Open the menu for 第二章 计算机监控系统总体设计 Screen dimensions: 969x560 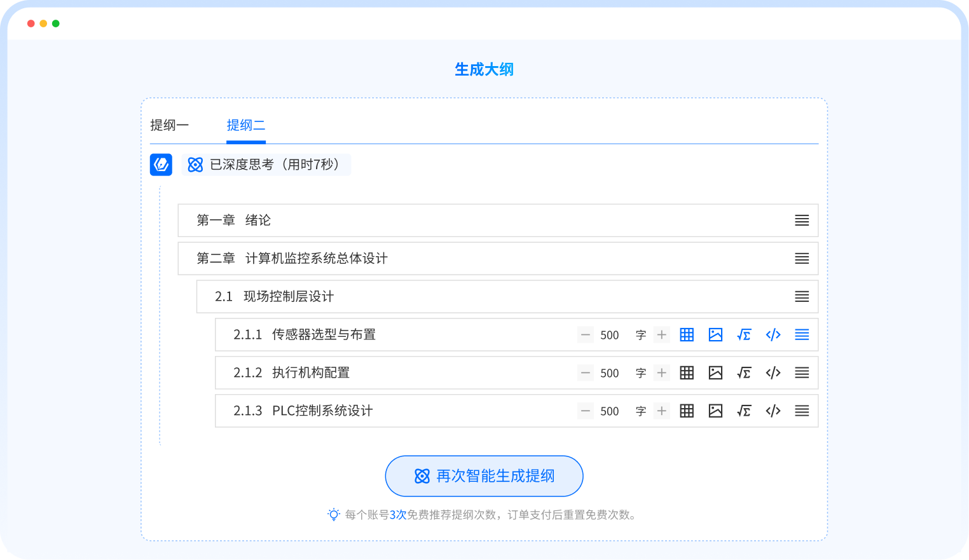[801, 258]
